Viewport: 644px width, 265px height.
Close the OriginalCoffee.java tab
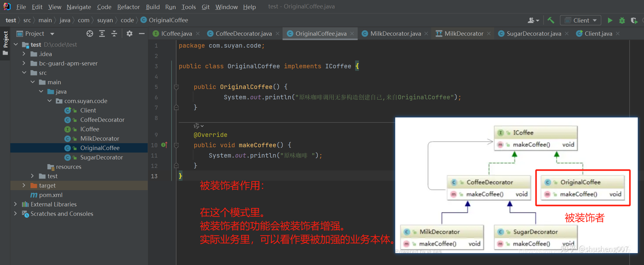coord(352,34)
